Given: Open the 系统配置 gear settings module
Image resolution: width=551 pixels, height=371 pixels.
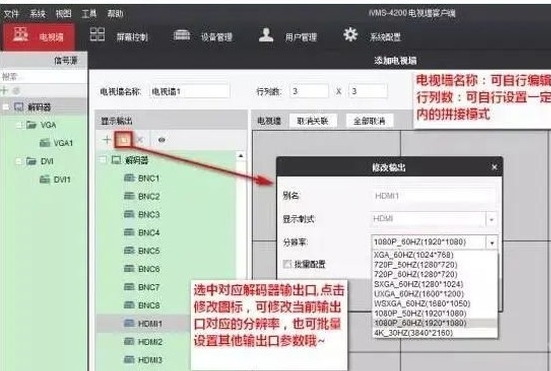Looking at the screenshot, I should click(x=372, y=36).
